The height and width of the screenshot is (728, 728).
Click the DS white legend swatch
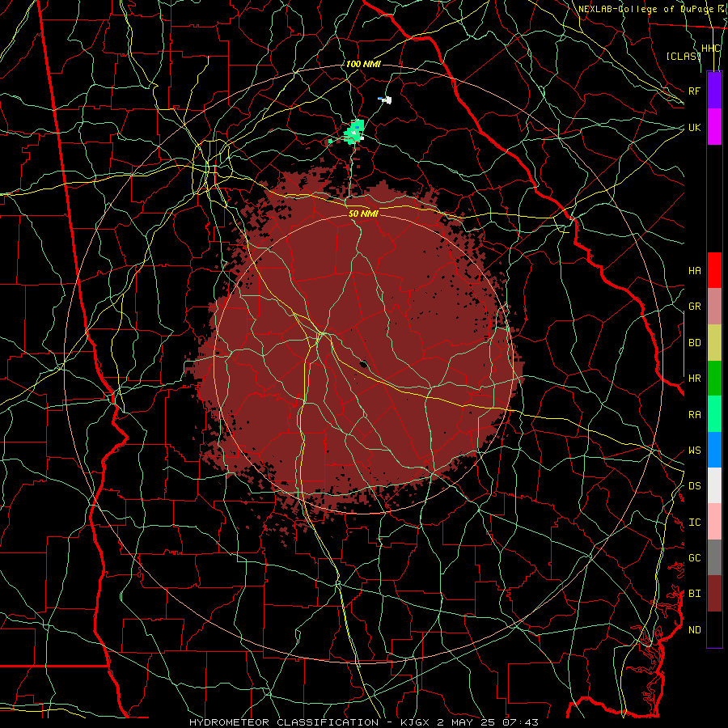click(x=714, y=485)
